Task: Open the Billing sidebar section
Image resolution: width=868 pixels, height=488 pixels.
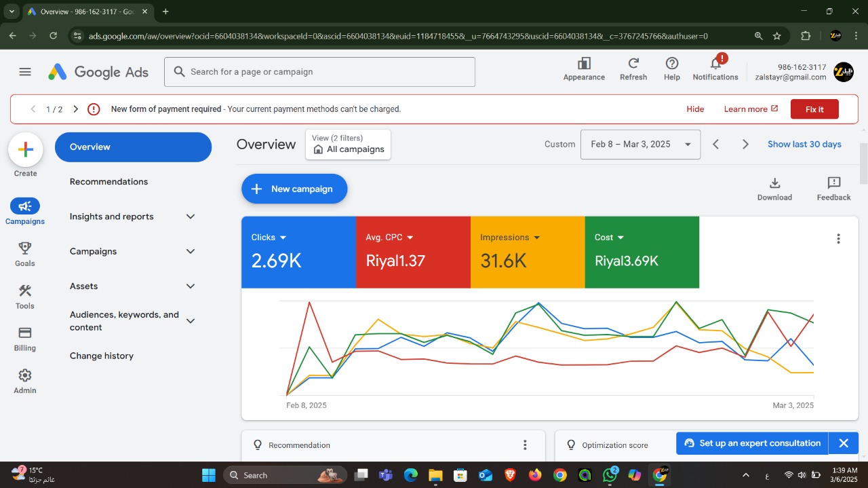Action: coord(25,338)
